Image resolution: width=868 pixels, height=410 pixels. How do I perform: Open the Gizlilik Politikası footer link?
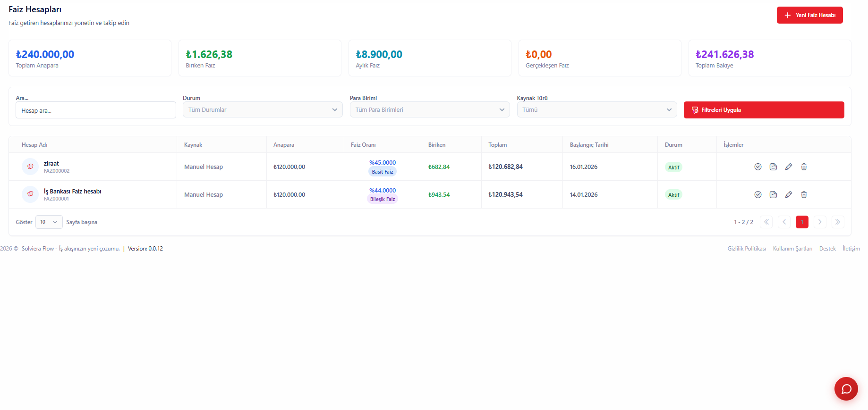[x=746, y=249]
